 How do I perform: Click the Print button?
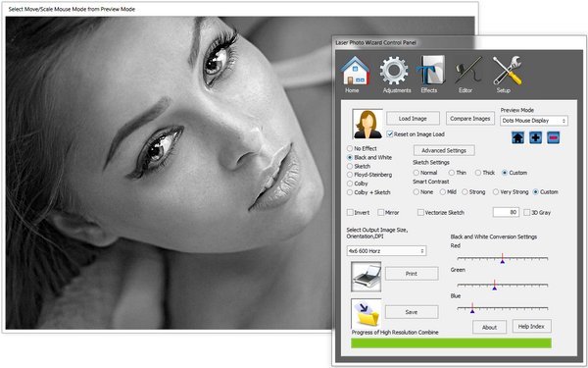[x=412, y=274]
